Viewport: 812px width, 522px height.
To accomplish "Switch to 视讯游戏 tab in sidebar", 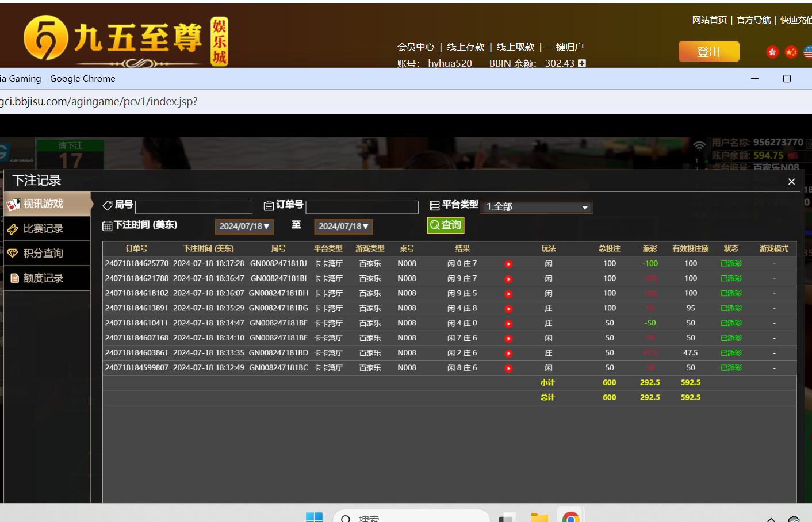I will [x=47, y=204].
